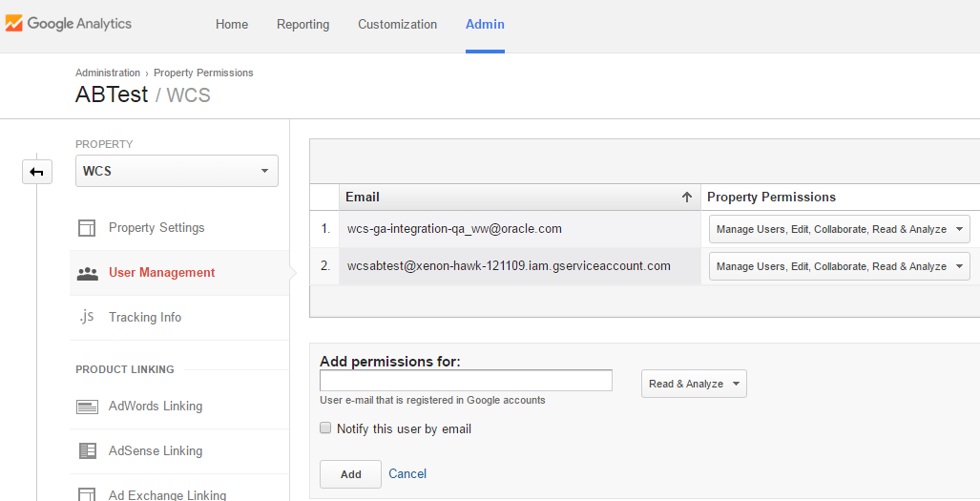Click the Add permissions for email field
The width and height of the screenshot is (980, 501).
click(x=466, y=381)
